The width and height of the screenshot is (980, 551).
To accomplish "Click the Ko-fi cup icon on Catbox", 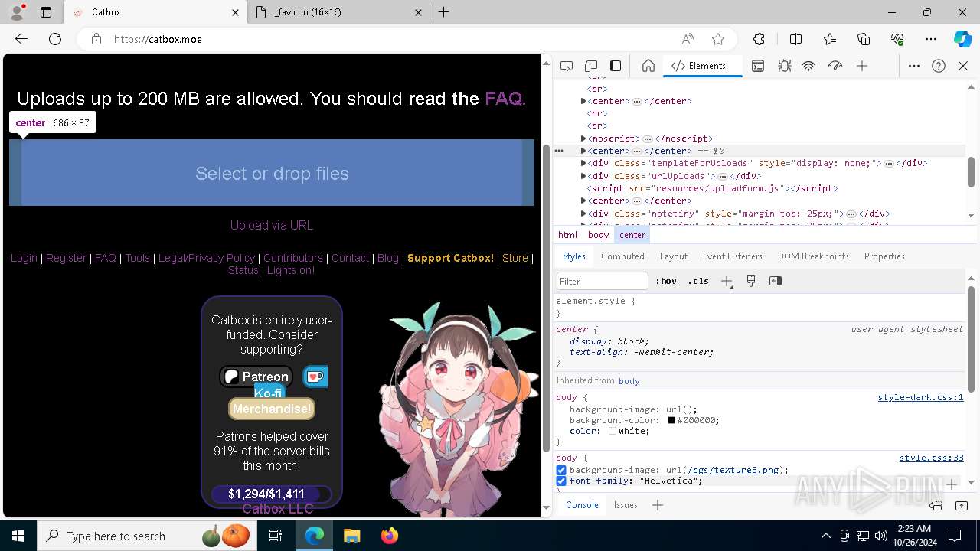I will (315, 377).
